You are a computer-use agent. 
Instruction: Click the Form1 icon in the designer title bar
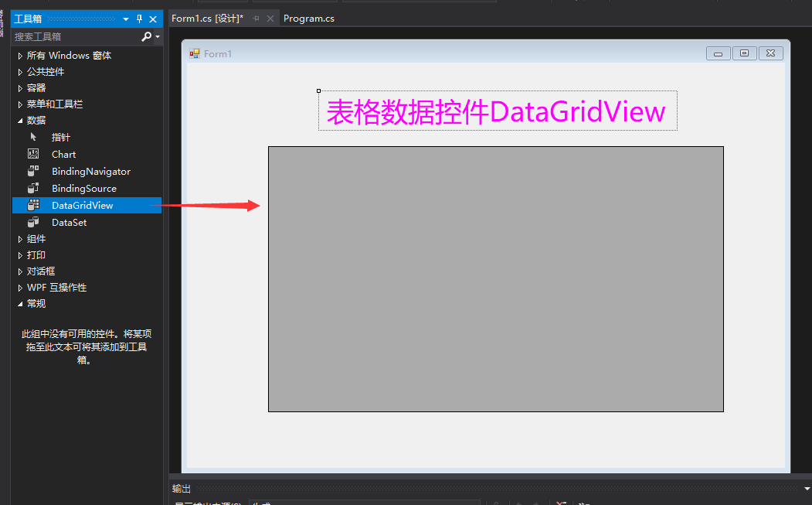click(192, 53)
